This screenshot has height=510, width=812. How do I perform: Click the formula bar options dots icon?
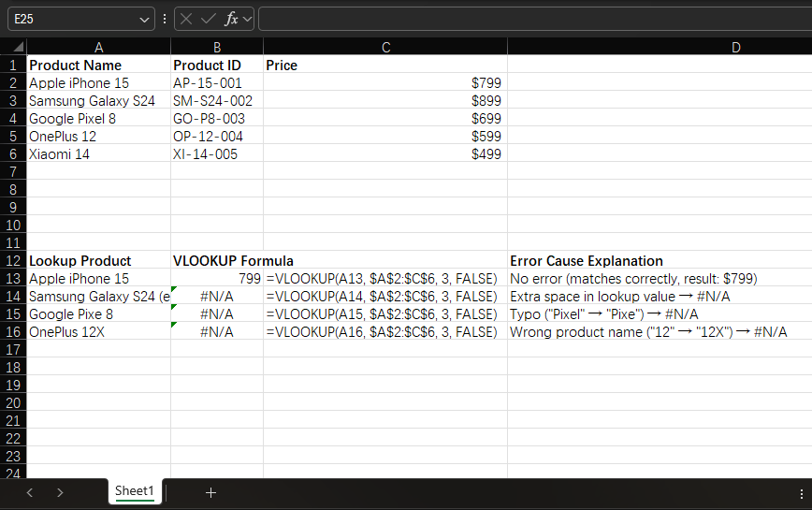click(x=165, y=19)
